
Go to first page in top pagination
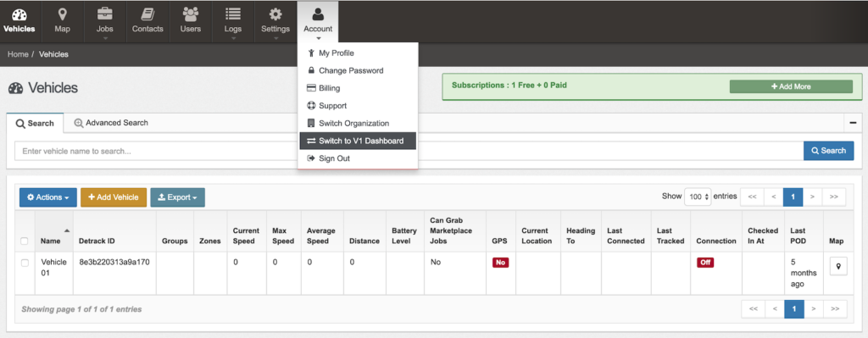(x=753, y=197)
